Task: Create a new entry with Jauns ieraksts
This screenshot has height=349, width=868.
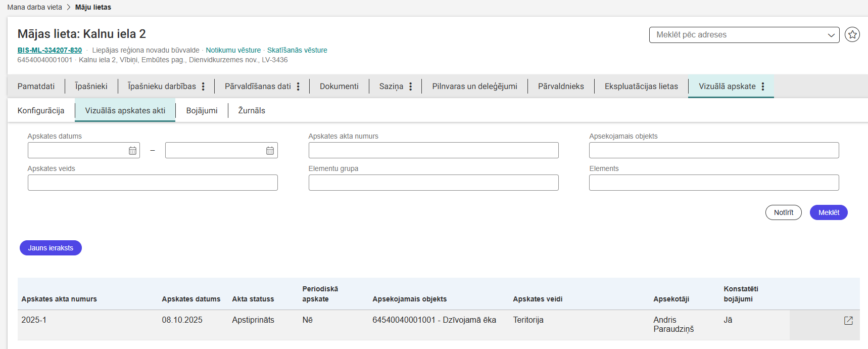Action: tap(51, 248)
